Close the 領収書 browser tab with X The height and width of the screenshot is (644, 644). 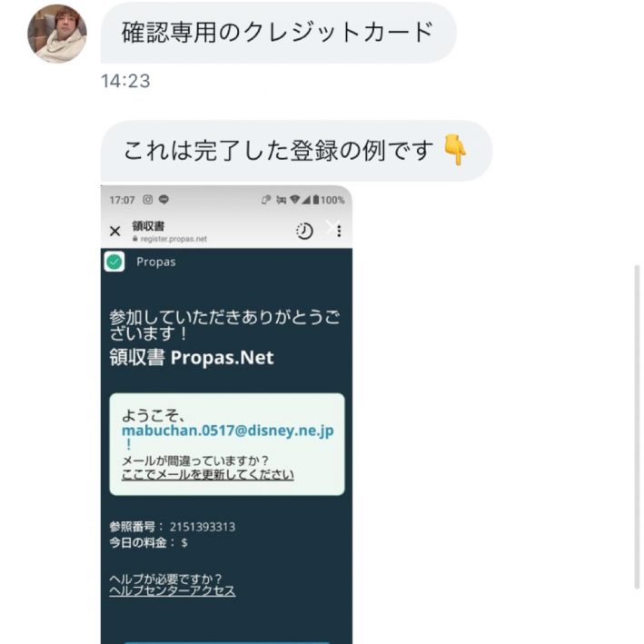pos(115,232)
